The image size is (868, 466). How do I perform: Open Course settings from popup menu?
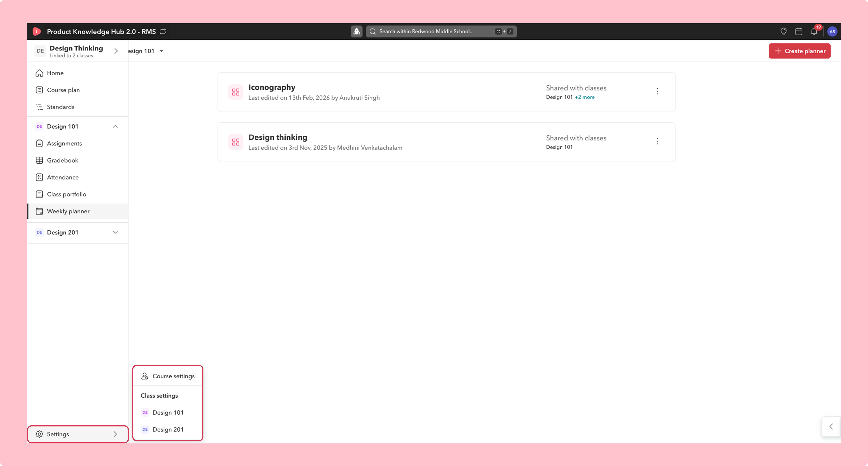[168, 376]
